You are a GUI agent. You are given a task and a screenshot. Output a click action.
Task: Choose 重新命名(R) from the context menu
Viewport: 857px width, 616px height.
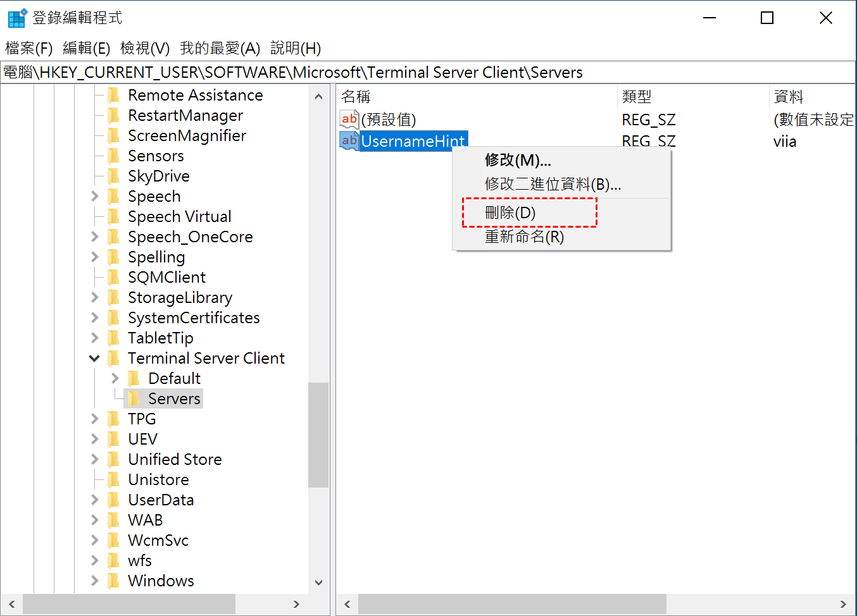pyautogui.click(x=561, y=237)
